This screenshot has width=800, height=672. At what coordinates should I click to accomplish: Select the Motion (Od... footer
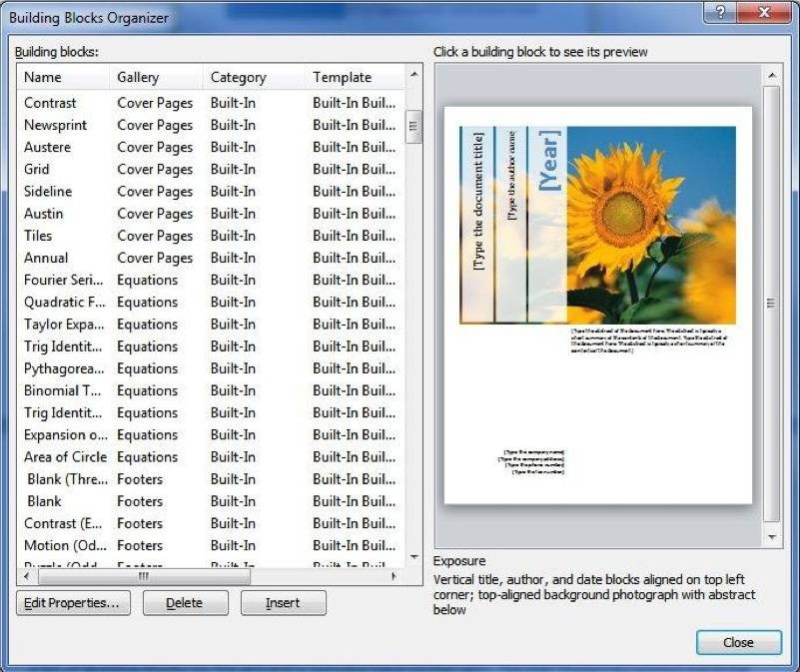[x=211, y=545]
